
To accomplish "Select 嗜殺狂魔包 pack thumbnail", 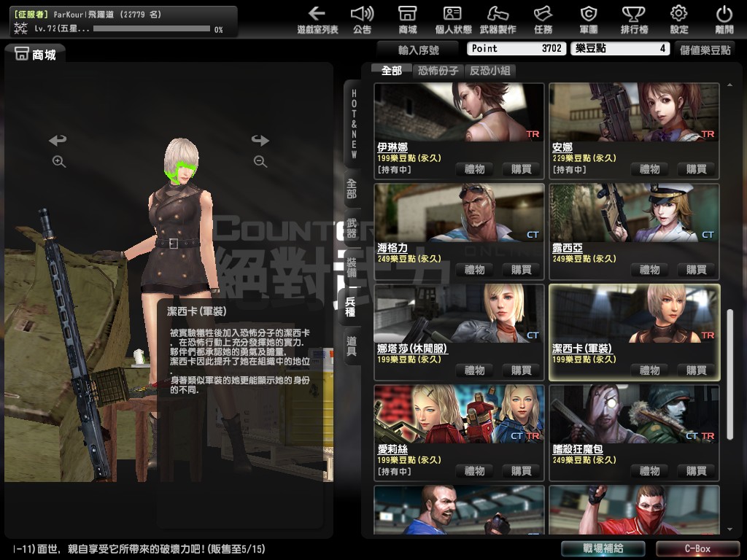I will [x=634, y=414].
